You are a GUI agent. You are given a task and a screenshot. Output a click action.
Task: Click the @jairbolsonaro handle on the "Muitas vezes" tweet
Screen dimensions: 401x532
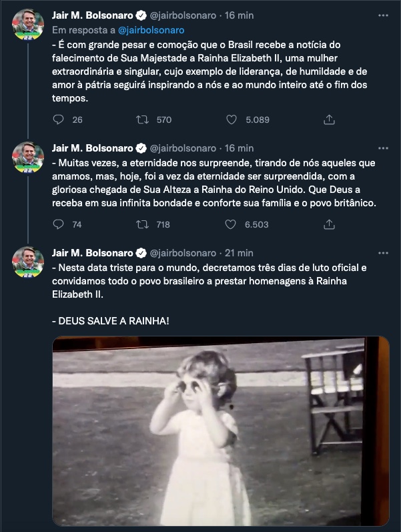tap(183, 148)
